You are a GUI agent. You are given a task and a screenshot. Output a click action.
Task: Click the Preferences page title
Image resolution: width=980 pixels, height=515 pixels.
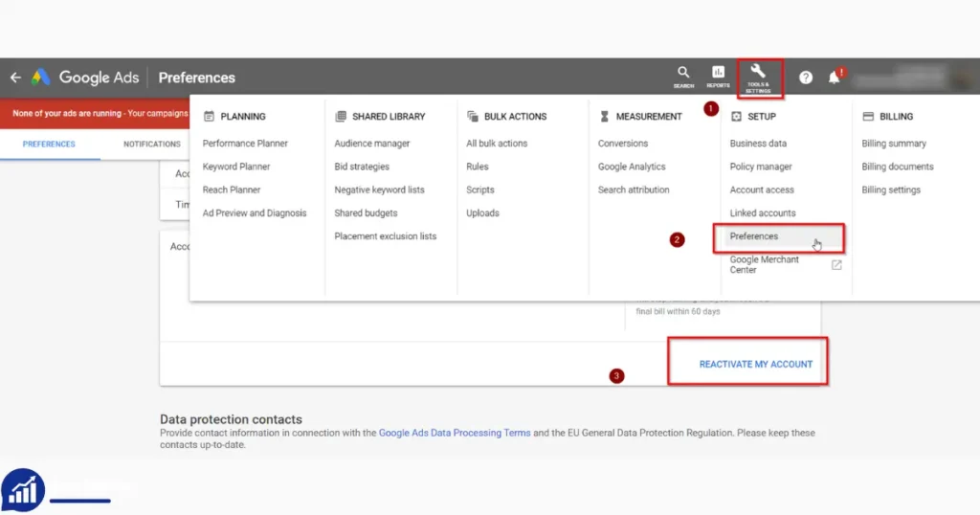click(x=197, y=78)
